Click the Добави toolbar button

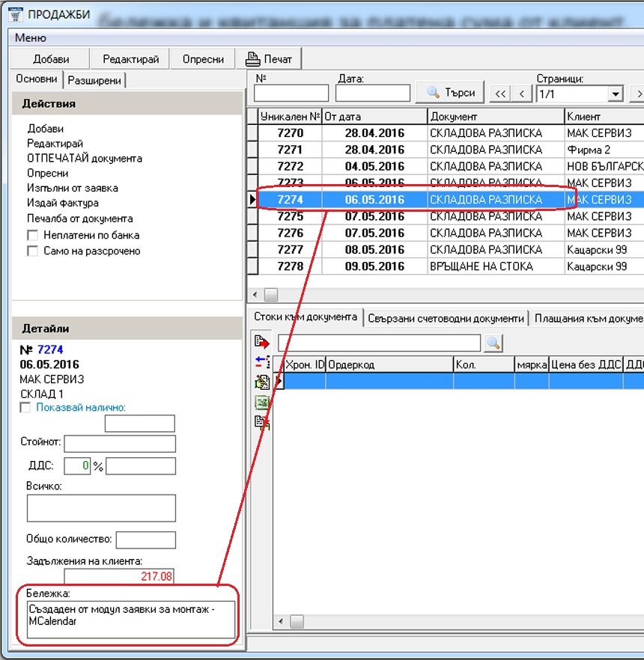pos(50,59)
